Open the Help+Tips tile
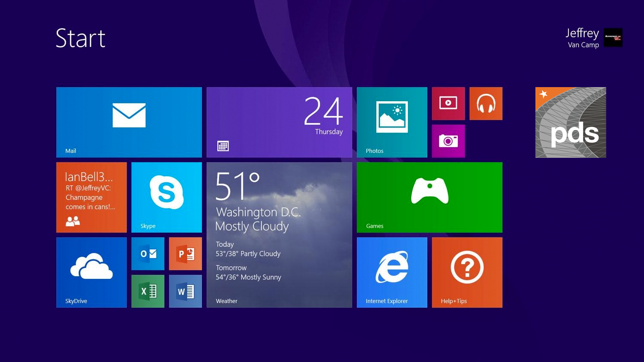This screenshot has width=644, height=362. (x=467, y=272)
